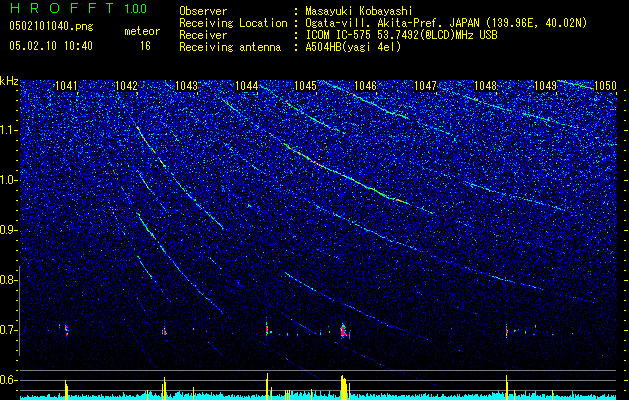Click the Observer label

[x=203, y=11]
